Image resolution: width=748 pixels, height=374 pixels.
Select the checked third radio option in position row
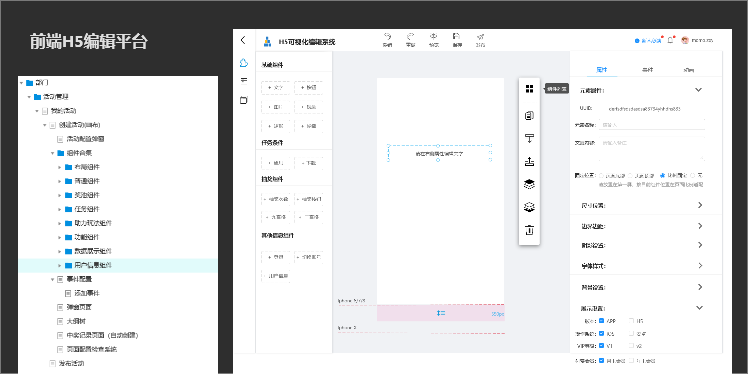pos(663,175)
